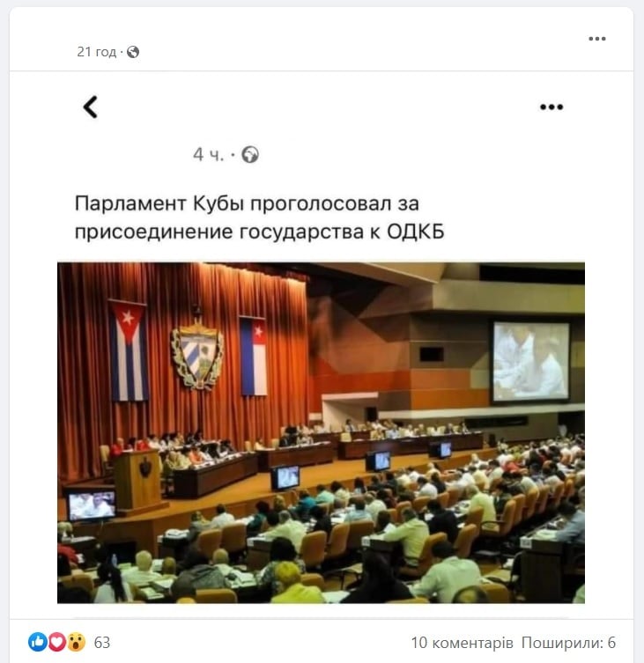Click the projection screen shown in the photo
Image resolution: width=644 pixels, height=663 pixels.
[x=531, y=362]
